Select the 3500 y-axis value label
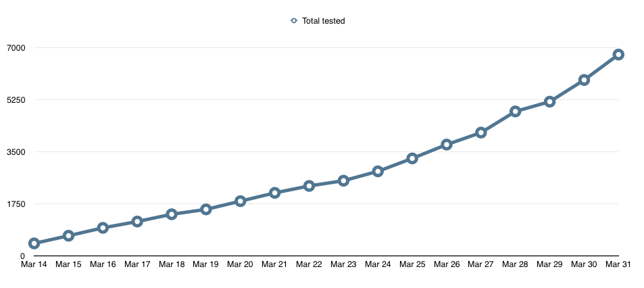Screen dimensions: 644x288 pyautogui.click(x=16, y=152)
